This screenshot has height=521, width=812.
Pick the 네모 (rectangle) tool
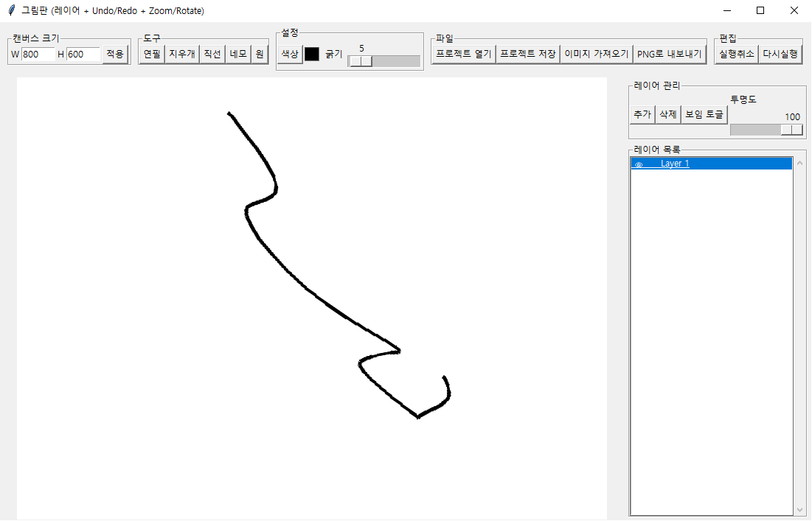click(x=238, y=55)
